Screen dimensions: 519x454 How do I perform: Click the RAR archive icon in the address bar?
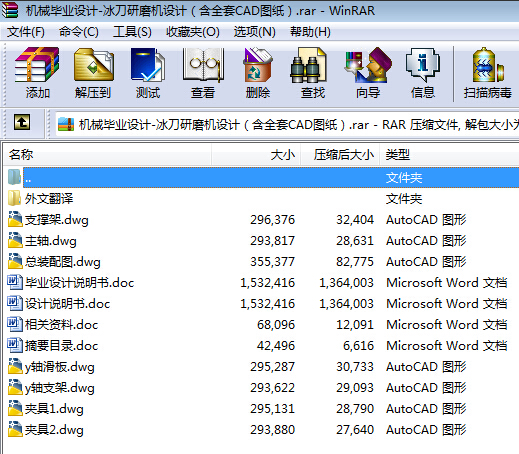click(x=66, y=125)
